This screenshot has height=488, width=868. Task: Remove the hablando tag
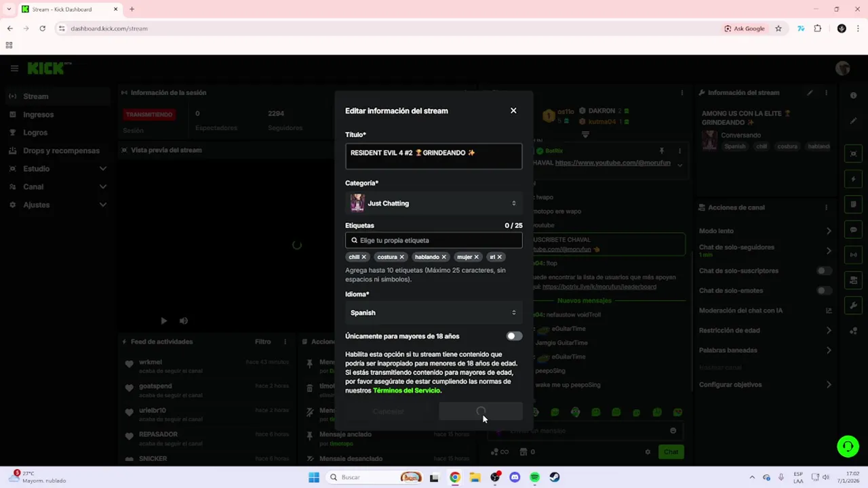click(x=444, y=257)
